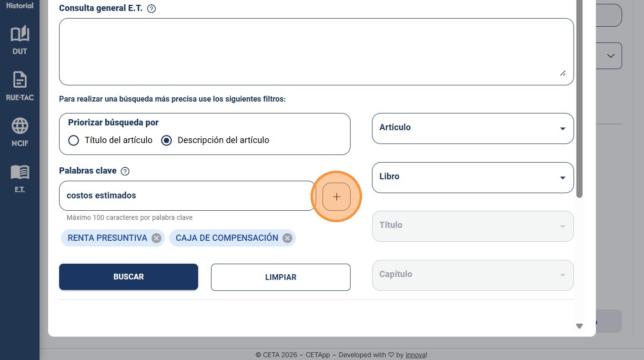Select Título del artículo radio option
644x360 pixels.
click(73, 140)
